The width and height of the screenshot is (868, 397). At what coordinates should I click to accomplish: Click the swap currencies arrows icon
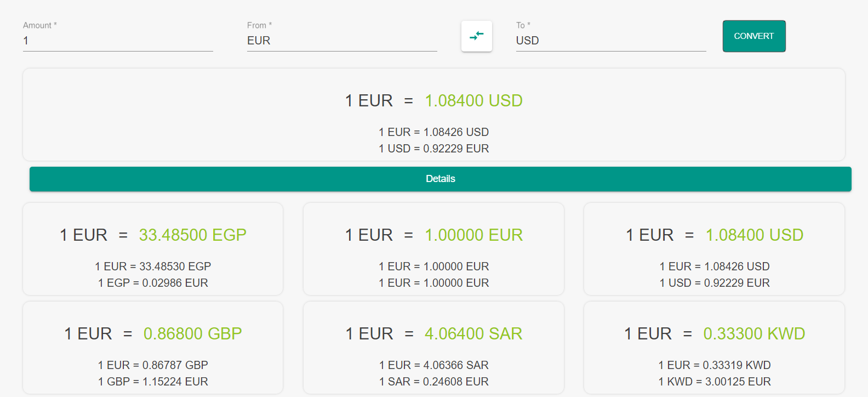pyautogui.click(x=477, y=36)
